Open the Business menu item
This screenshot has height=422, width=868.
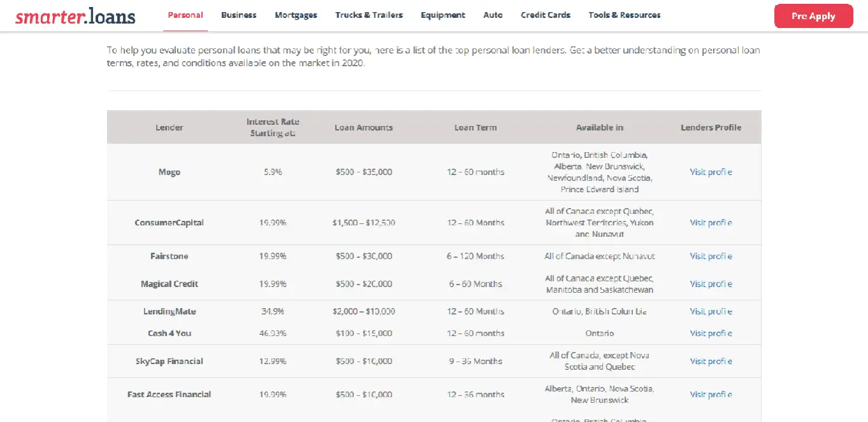(x=239, y=15)
